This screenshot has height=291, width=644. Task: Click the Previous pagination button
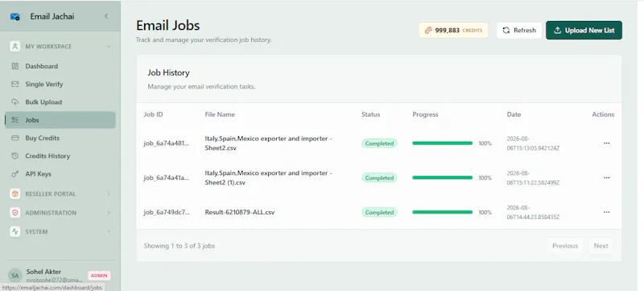coord(565,246)
